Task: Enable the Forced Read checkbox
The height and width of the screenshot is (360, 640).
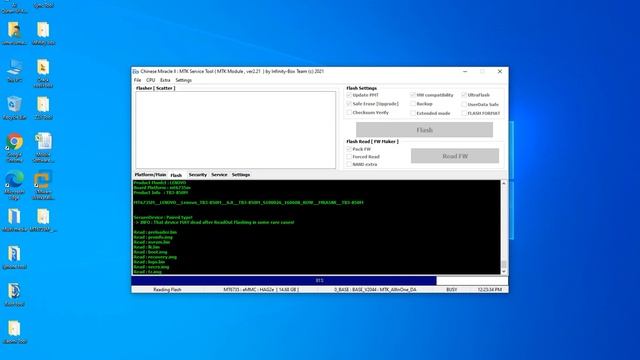Action: click(x=349, y=157)
